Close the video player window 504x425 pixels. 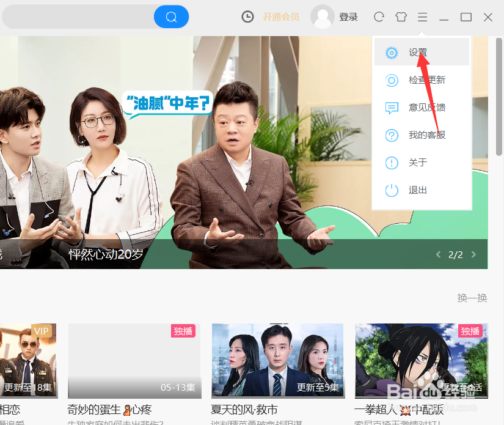(488, 17)
